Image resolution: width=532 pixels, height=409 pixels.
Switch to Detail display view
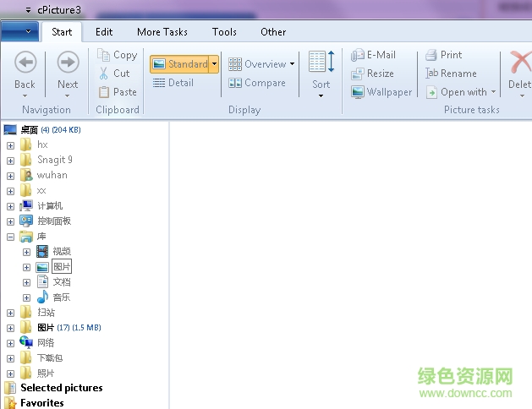[x=173, y=83]
